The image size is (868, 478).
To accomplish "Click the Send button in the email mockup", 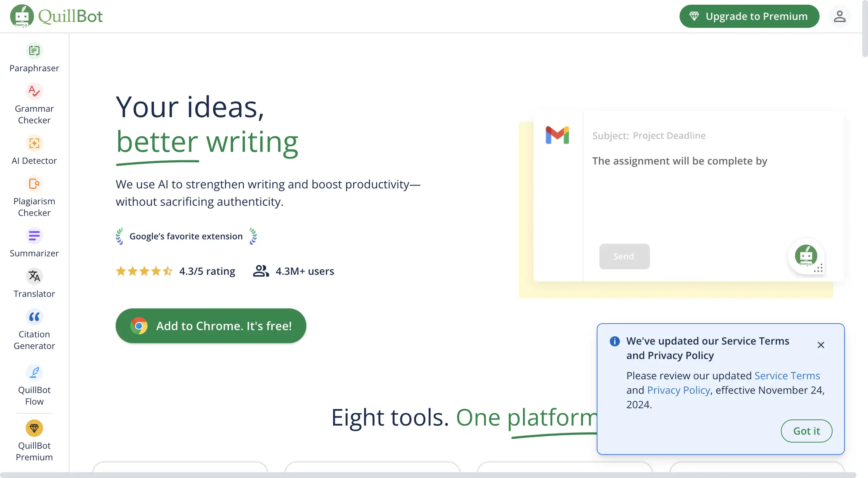I will (624, 256).
